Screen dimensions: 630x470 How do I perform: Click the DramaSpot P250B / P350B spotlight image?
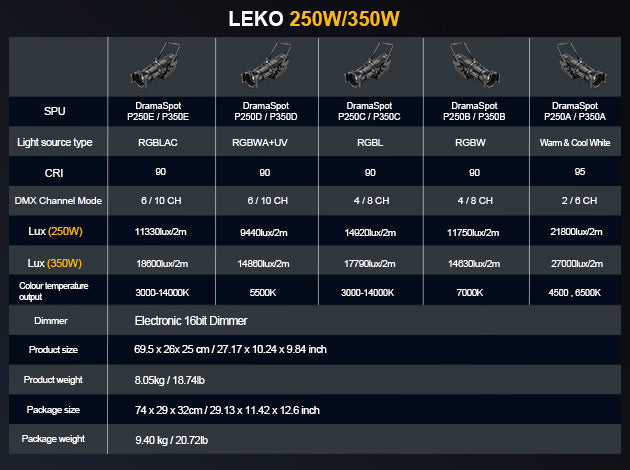475,68
